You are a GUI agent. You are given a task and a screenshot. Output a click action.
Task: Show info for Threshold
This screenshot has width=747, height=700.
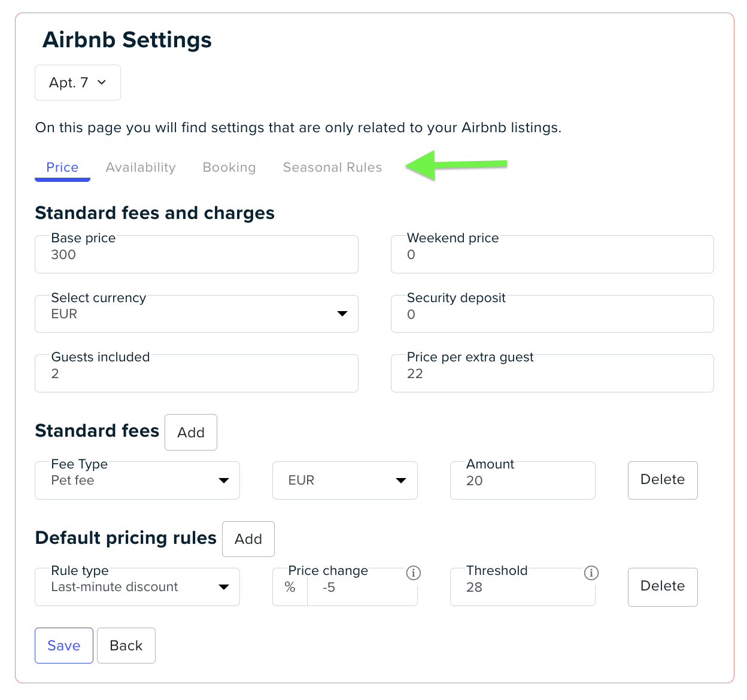591,573
